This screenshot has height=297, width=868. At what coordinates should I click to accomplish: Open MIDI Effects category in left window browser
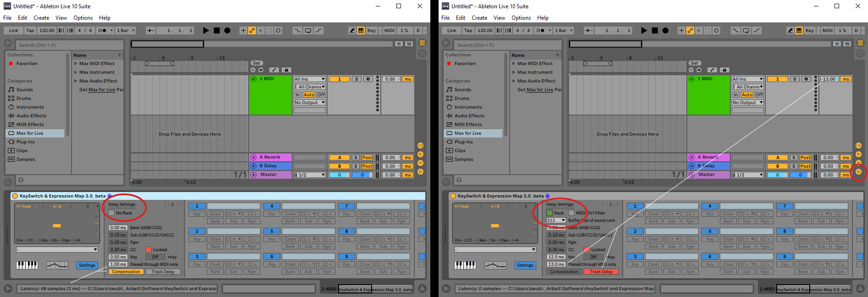30,125
